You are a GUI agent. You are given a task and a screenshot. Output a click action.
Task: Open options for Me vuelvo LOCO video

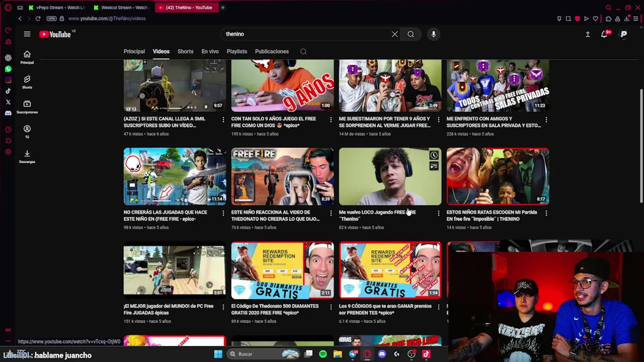pos(438,213)
